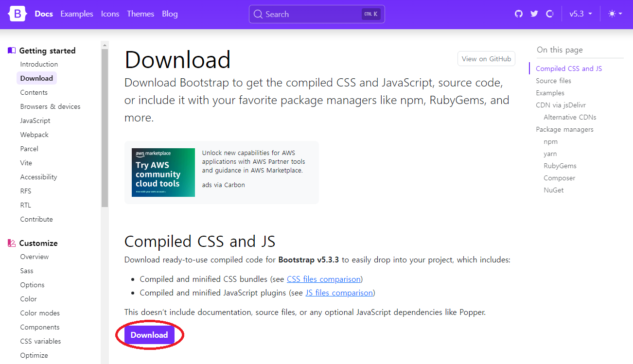Viewport: 633px width, 364px height.
Task: Open the GitHub icon link
Action: pos(519,14)
